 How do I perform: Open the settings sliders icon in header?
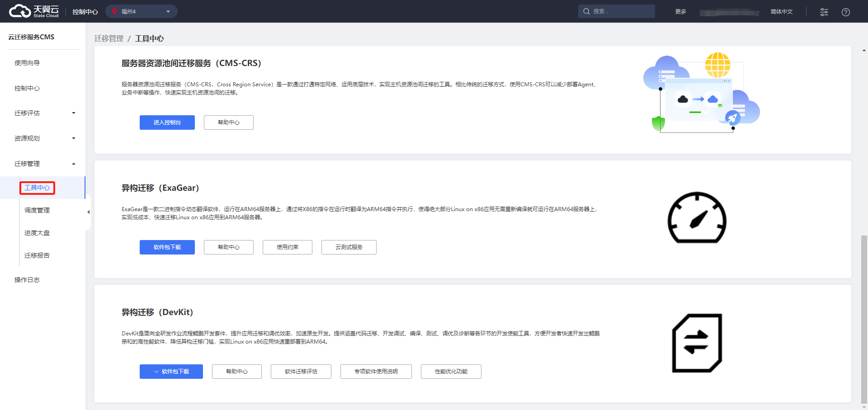pyautogui.click(x=824, y=12)
